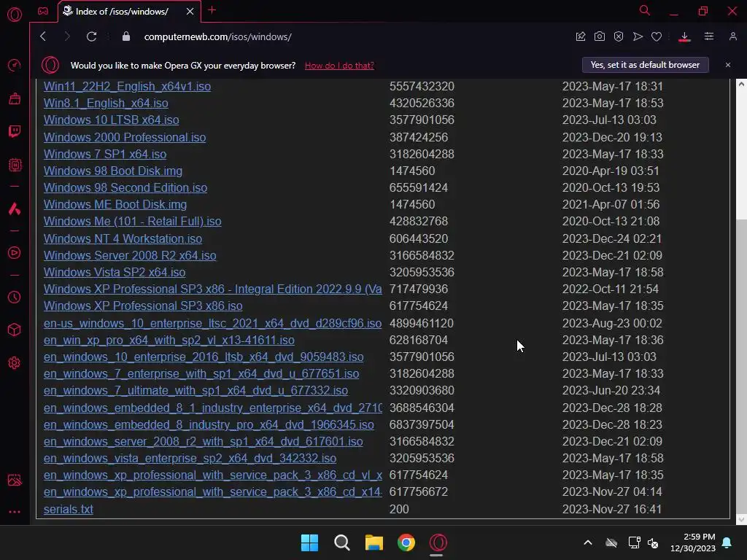Open GX Control speedometer icon in sidebar
Viewport: 747px width, 560px height.
(15, 65)
